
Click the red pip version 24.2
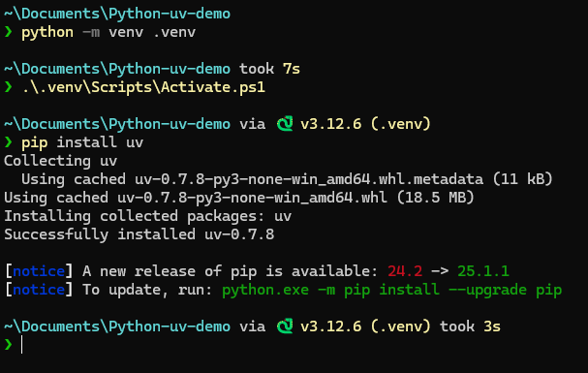405,271
